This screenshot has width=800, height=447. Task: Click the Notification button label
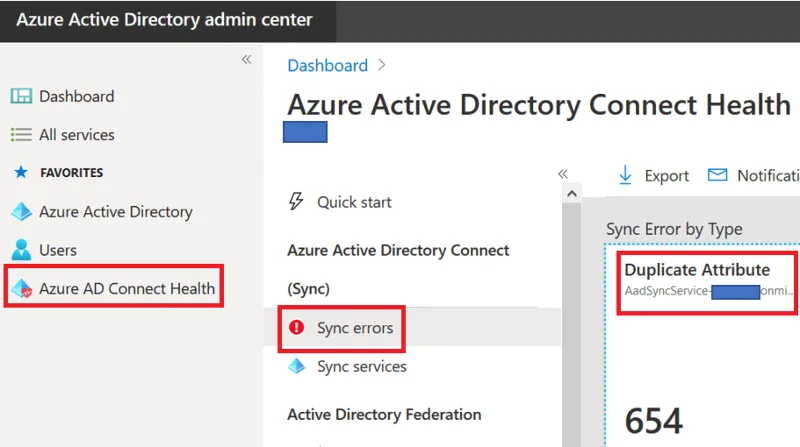click(768, 176)
